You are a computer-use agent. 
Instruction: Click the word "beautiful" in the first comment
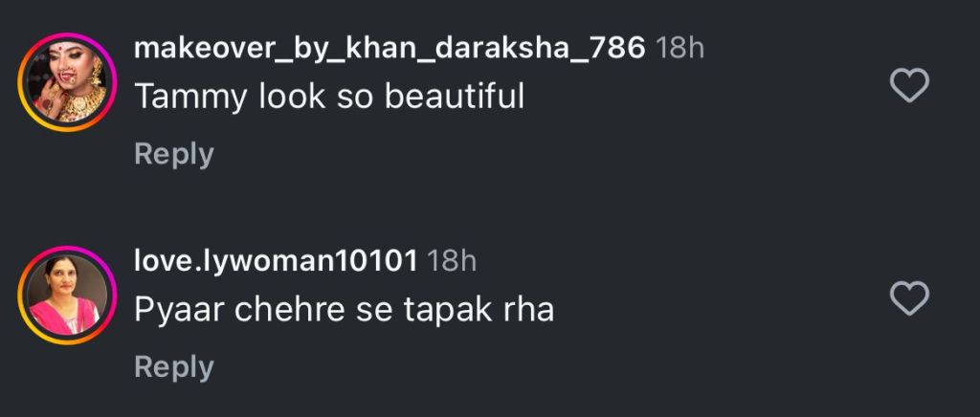[x=456, y=97]
